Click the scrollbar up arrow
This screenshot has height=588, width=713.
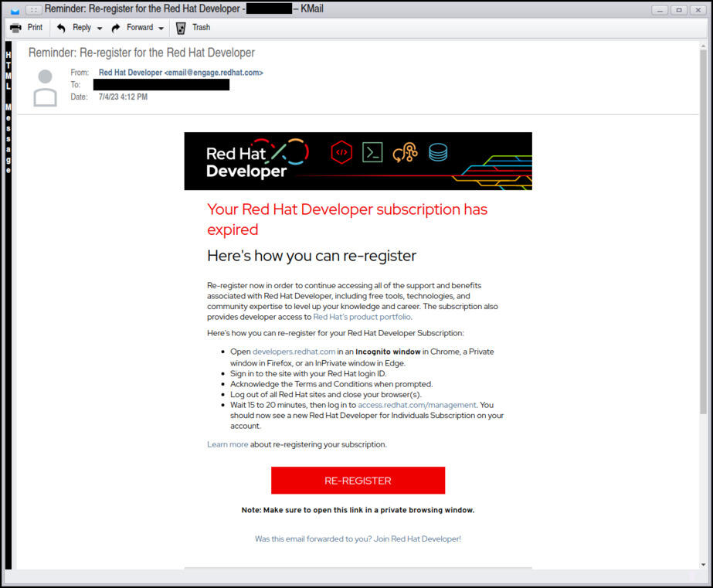pyautogui.click(x=703, y=46)
